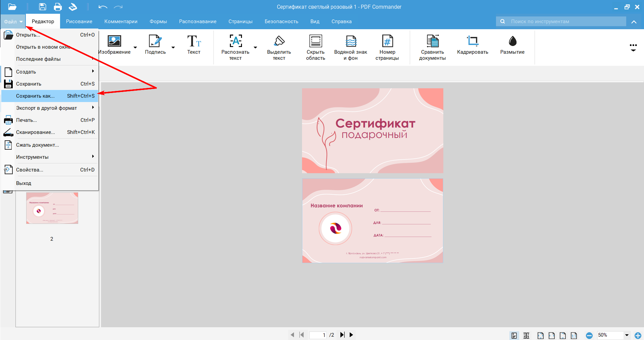Choose Save as (Сохранить как...) in File menu
Image resolution: width=644 pixels, height=340 pixels.
pos(35,96)
